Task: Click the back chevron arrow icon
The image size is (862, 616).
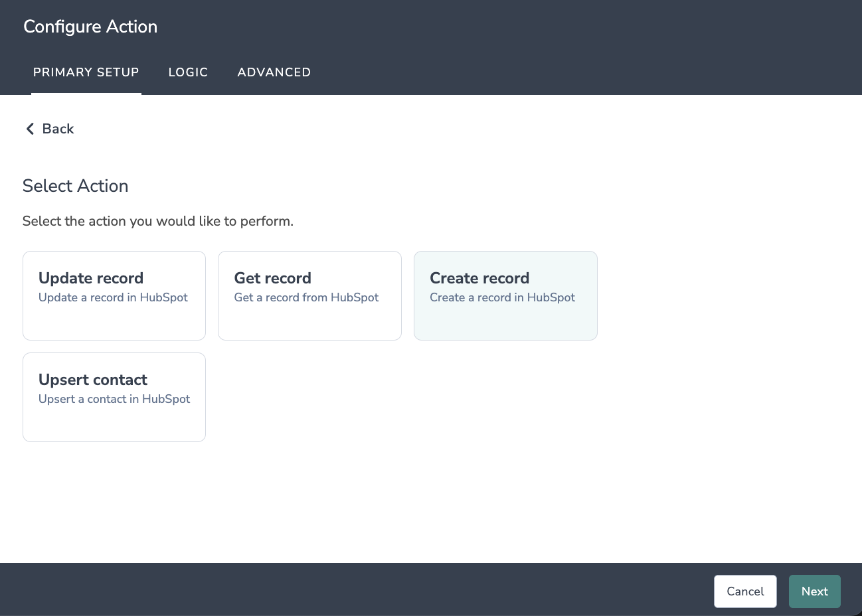Action: (x=30, y=129)
